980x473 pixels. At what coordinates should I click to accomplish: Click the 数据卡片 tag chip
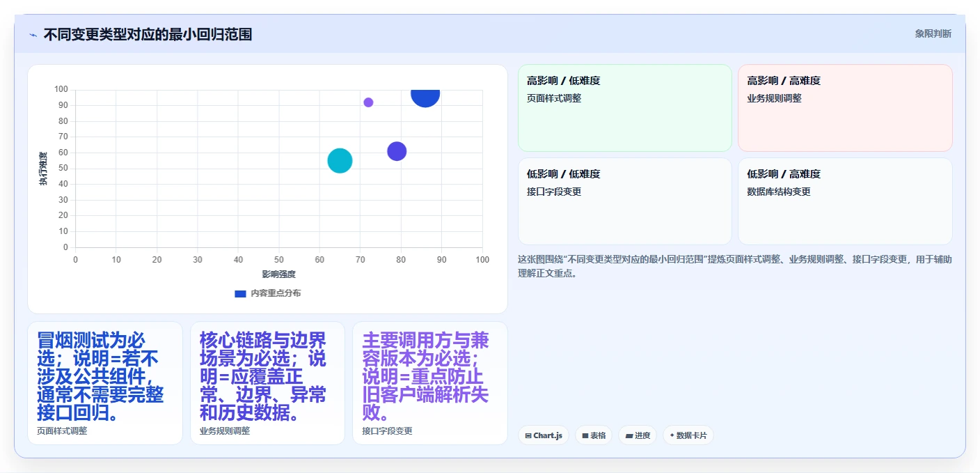pyautogui.click(x=688, y=435)
